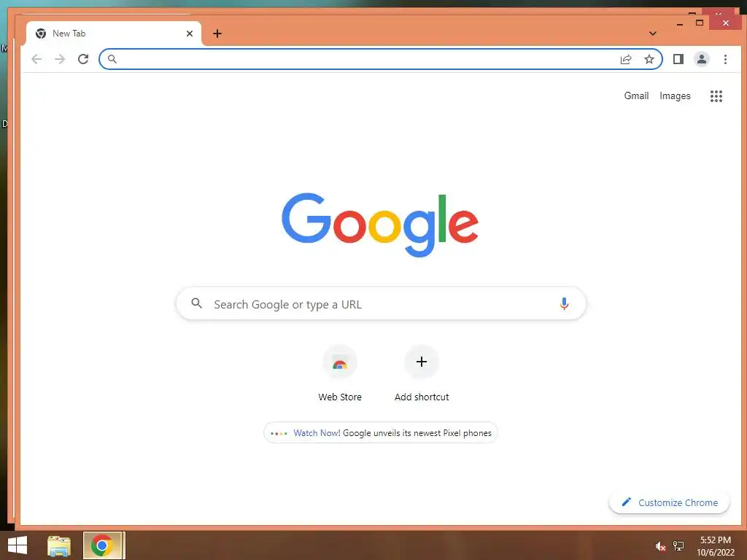The height and width of the screenshot is (560, 747).
Task: Open the profile avatar menu
Action: pos(701,59)
